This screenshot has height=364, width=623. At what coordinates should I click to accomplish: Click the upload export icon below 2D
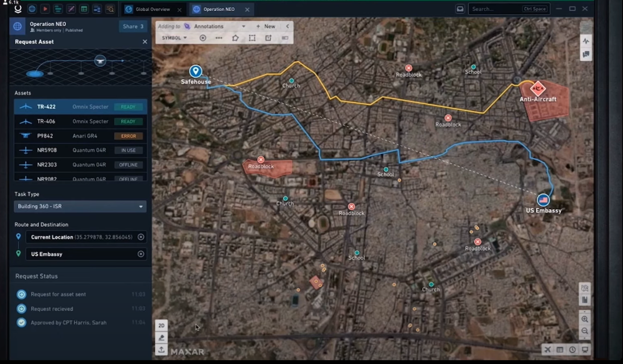click(161, 350)
